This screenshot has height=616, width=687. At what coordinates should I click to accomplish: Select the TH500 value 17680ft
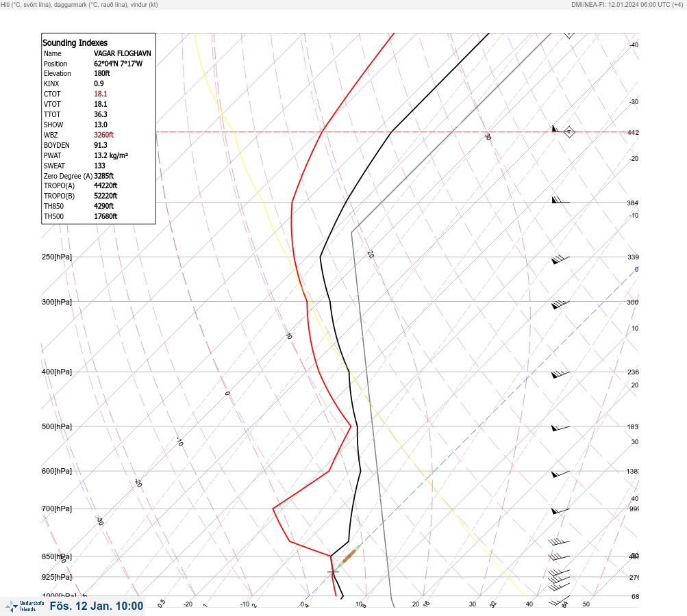coord(105,216)
